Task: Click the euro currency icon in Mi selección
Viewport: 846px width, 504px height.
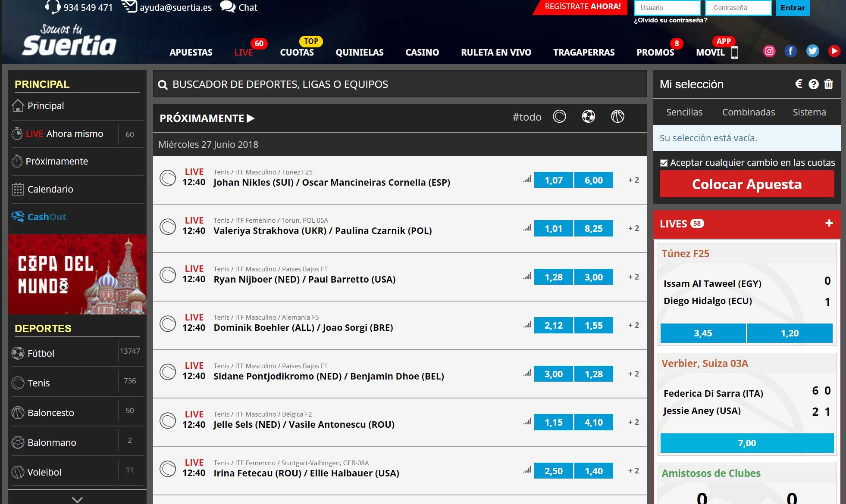Action: [799, 84]
